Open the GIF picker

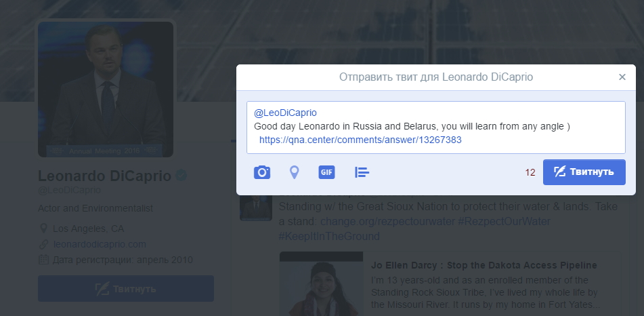tap(326, 172)
